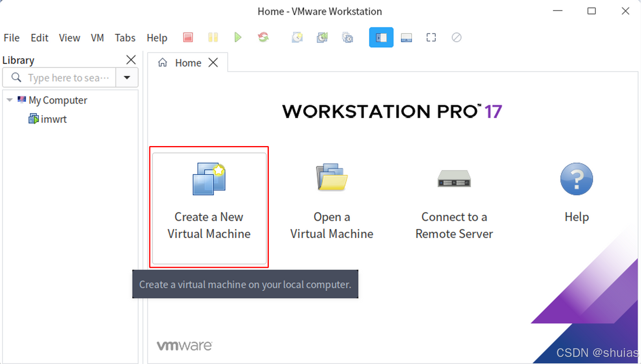Click Create a New Virtual Machine
The height and width of the screenshot is (364, 641).
tap(209, 208)
